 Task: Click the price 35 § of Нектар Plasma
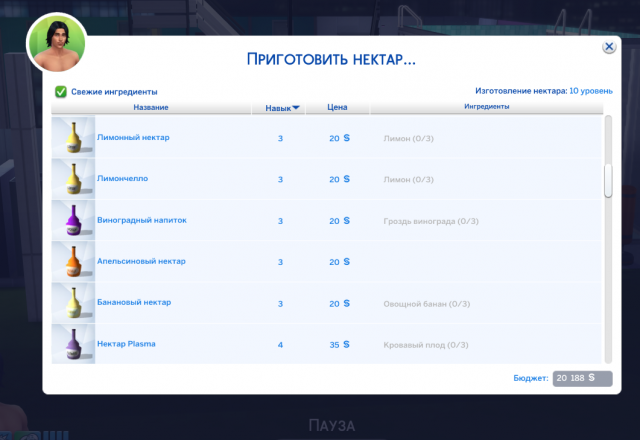[x=339, y=345]
